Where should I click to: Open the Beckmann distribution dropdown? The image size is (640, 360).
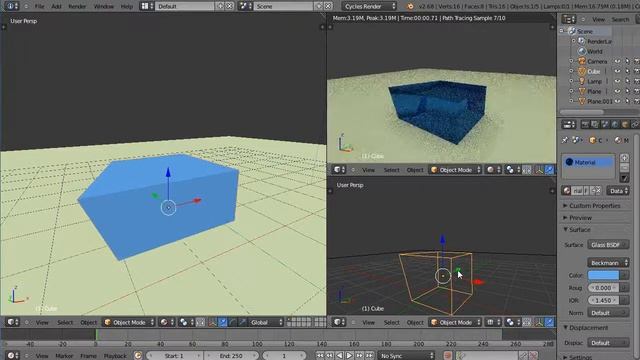(608, 263)
